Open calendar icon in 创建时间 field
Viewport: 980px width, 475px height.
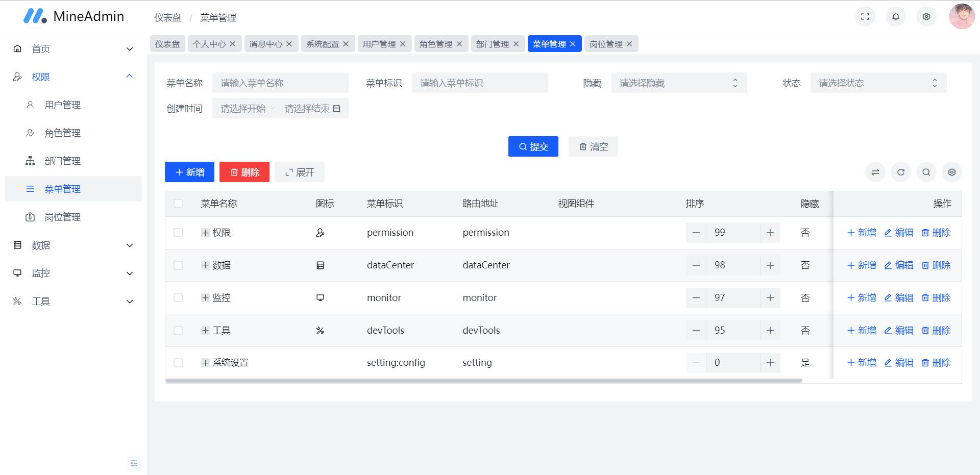(337, 109)
